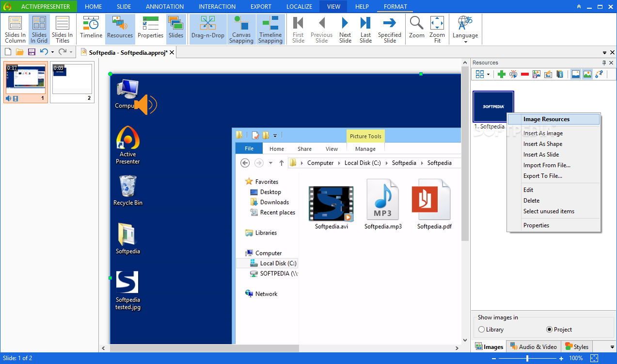Viewport: 617px width, 364px height.
Task: Open document tabs list dropdown arrow
Action: [604, 52]
